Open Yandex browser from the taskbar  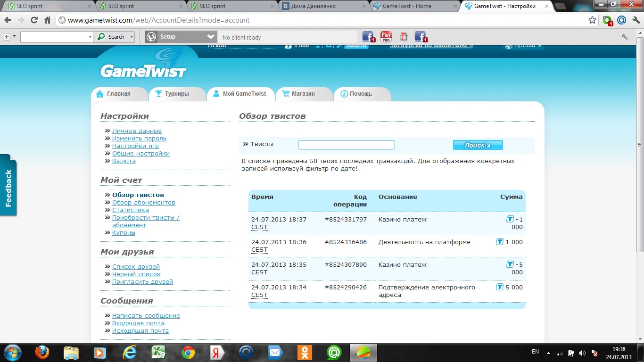[x=217, y=353]
